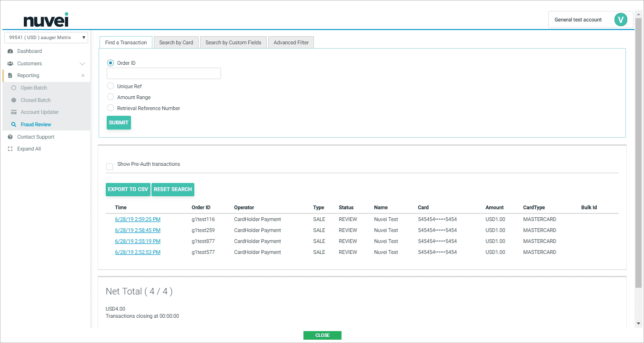644x343 pixels.
Task: Collapse Reporting section with X
Action: (83, 75)
